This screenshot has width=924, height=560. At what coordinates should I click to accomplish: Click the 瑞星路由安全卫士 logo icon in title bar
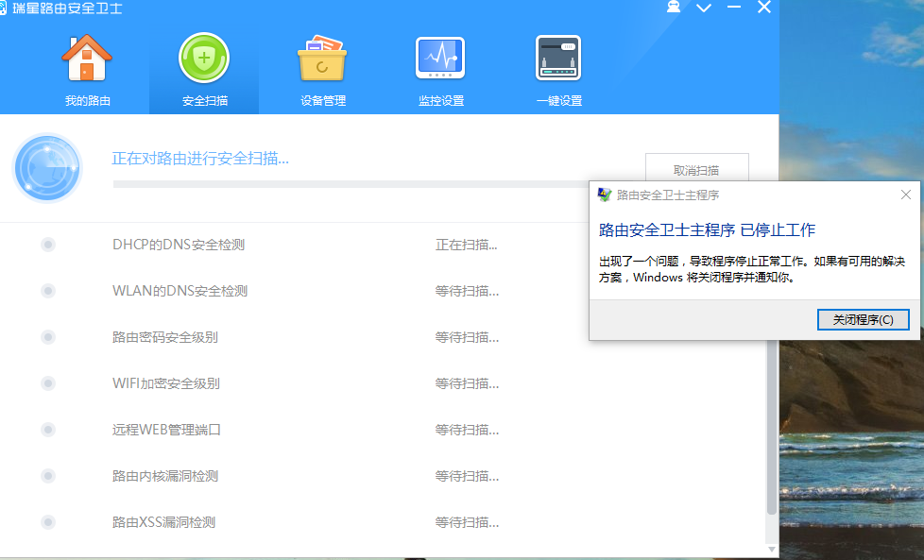[3, 8]
